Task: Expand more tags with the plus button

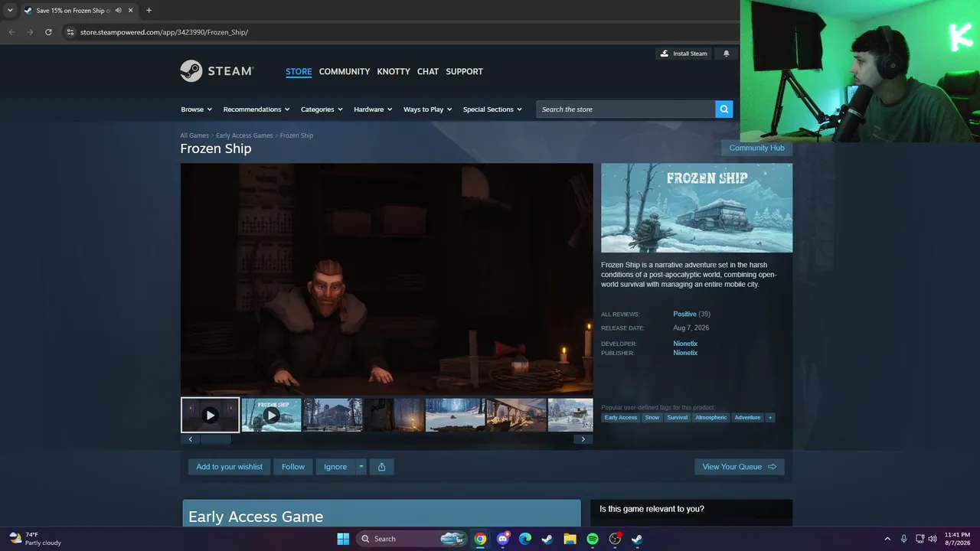Action: (770, 418)
